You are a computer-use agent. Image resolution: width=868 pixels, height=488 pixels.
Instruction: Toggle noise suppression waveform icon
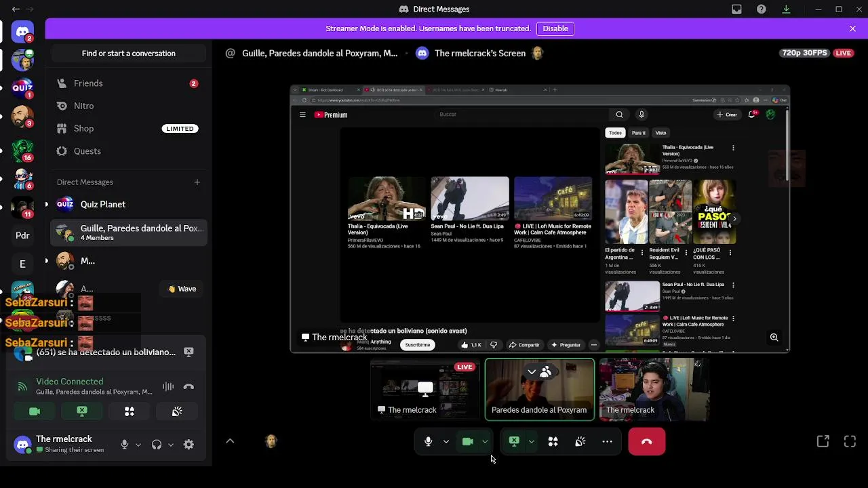tap(168, 386)
